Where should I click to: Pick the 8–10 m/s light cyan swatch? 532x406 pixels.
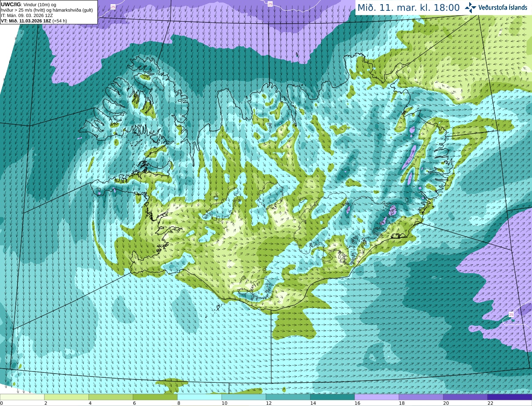pos(199,397)
